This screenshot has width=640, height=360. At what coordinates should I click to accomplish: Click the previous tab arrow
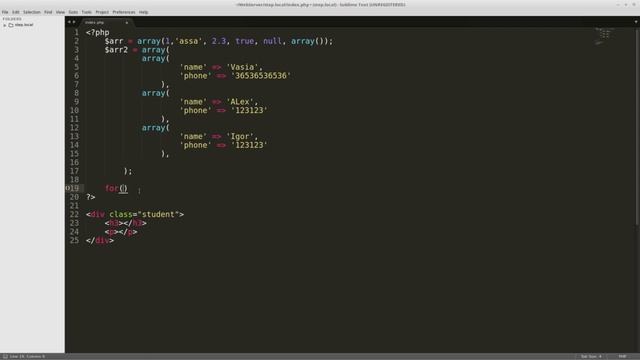click(69, 22)
